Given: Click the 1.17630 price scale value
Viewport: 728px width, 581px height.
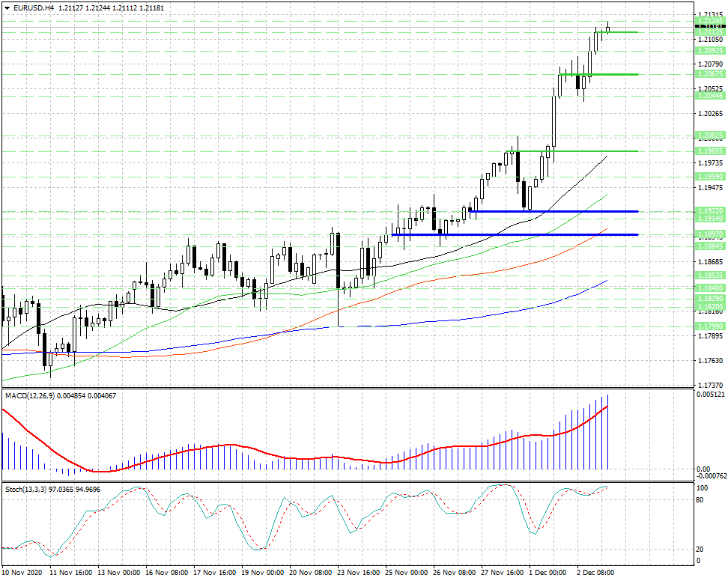Looking at the screenshot, I should [x=710, y=360].
